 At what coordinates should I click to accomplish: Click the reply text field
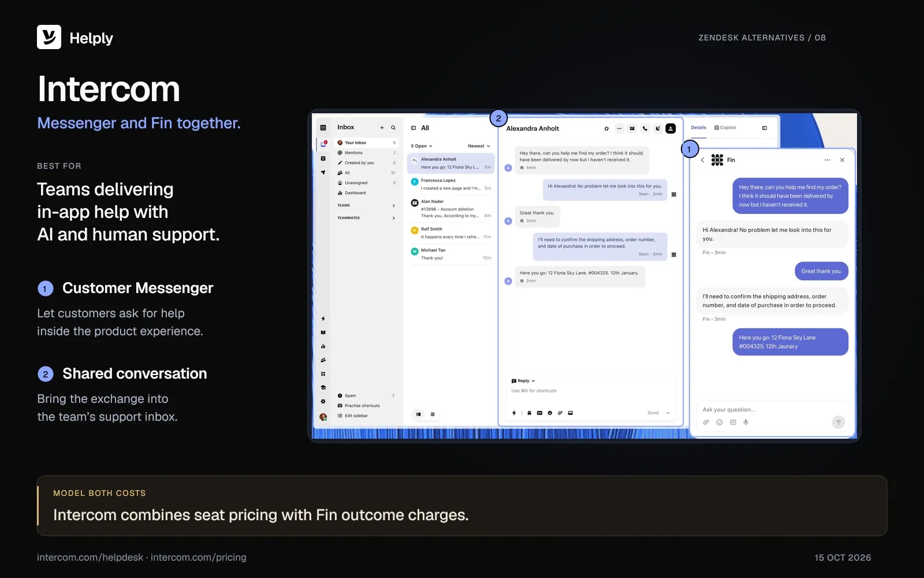coord(591,391)
